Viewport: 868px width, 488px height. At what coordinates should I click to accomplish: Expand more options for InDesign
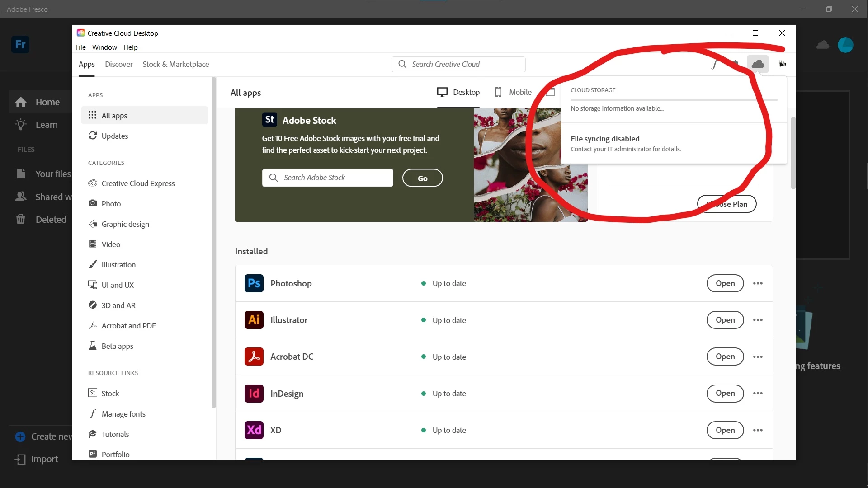[x=758, y=394]
